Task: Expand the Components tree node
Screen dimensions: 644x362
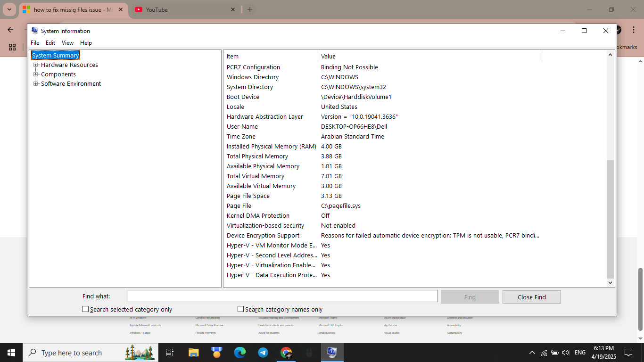Action: click(35, 74)
